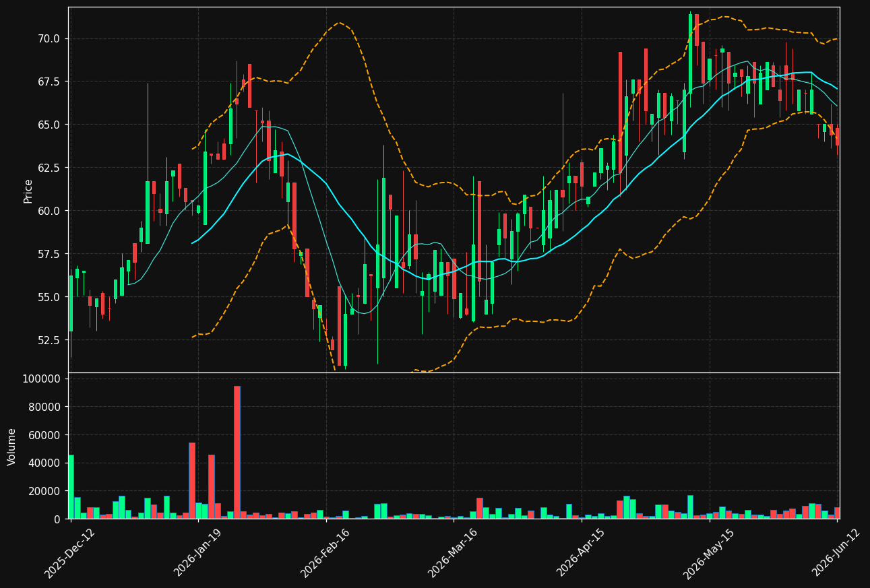The width and height of the screenshot is (870, 588).
Task: Click the first green volume bar near 45000
Action: (x=71, y=487)
